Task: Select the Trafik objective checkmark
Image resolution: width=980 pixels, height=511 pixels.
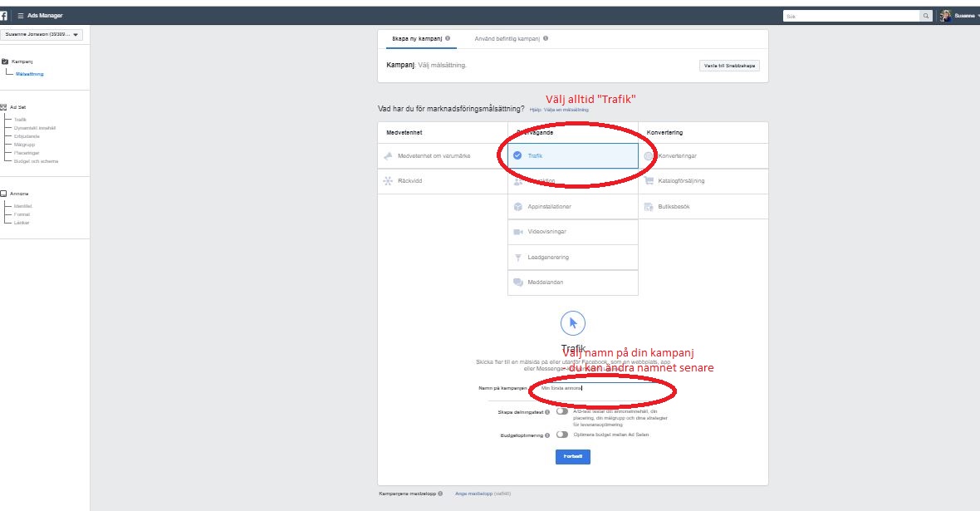Action: [517, 155]
